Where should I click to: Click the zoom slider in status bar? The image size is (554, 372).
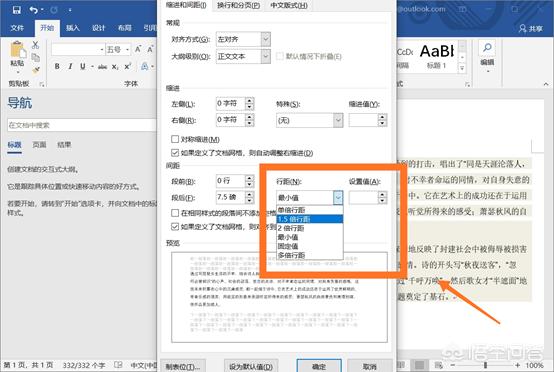pyautogui.click(x=485, y=365)
